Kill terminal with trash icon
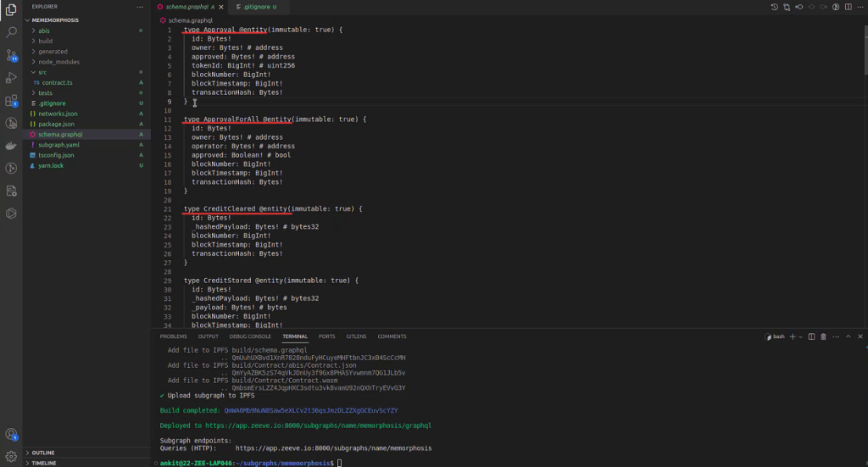This screenshot has width=868, height=467. pyautogui.click(x=823, y=336)
